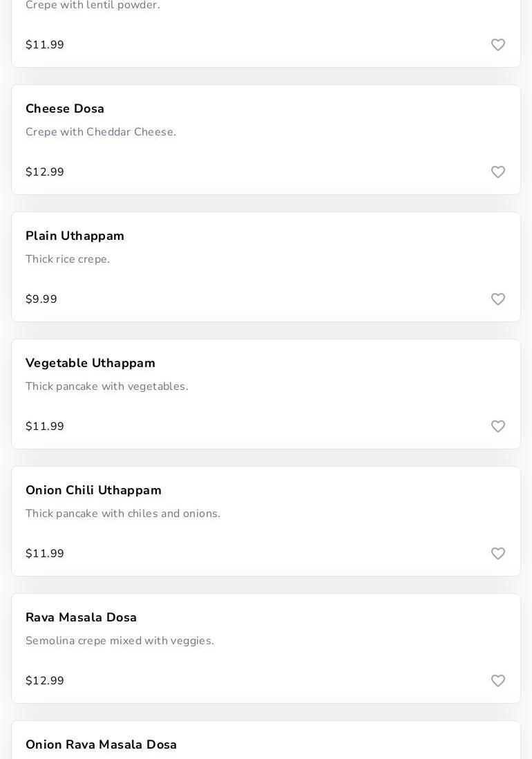Like the Onion Chili Uthappam
Image resolution: width=532 pixels, height=759 pixels.
[498, 554]
